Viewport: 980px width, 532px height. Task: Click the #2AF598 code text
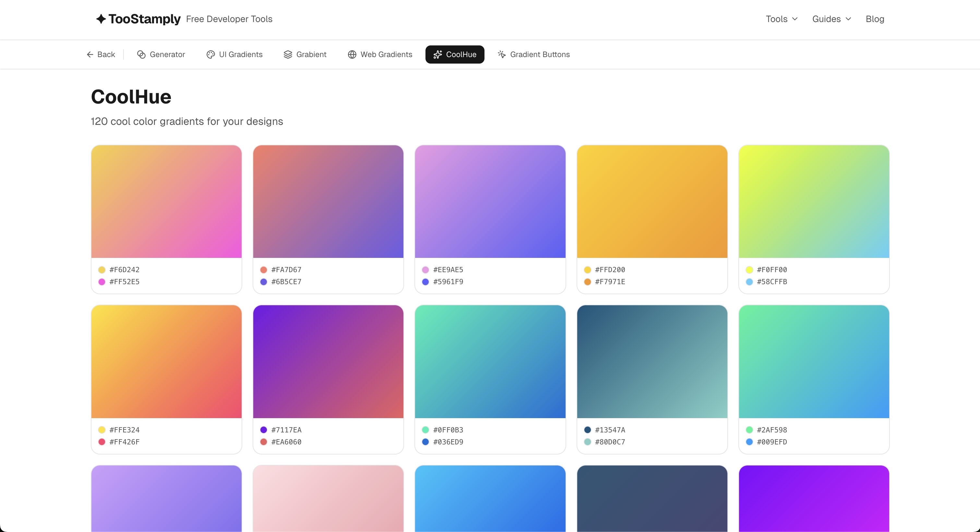(x=772, y=430)
